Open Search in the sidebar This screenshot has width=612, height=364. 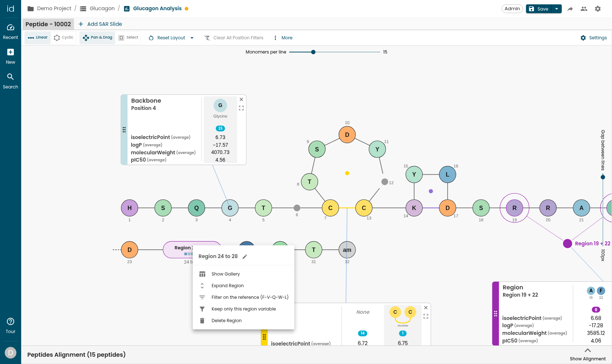pos(11,81)
